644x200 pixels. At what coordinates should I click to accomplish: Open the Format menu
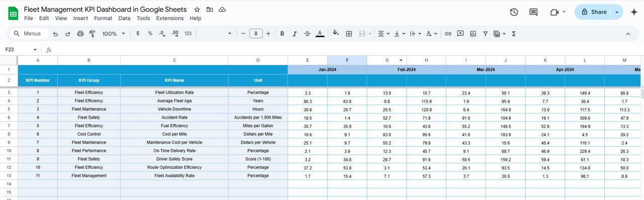click(x=103, y=18)
